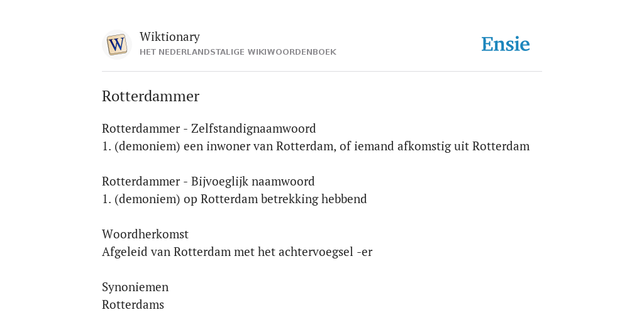Click the Wiktionary source title
Viewport: 644px width, 322px height.
pyautogui.click(x=170, y=36)
